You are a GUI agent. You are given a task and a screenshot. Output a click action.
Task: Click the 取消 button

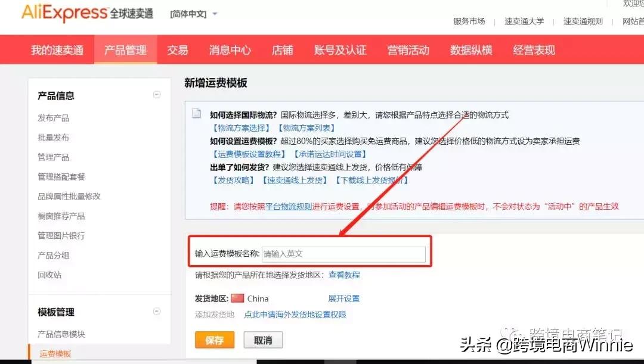click(263, 340)
